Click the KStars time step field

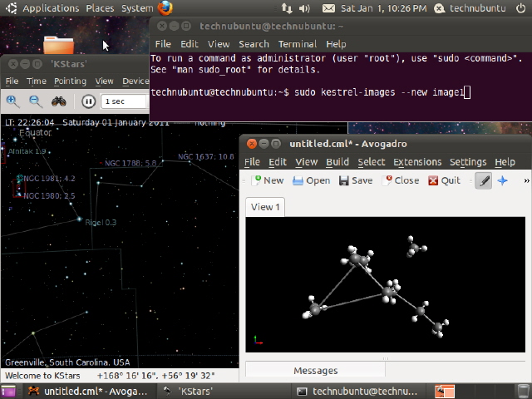[x=123, y=101]
